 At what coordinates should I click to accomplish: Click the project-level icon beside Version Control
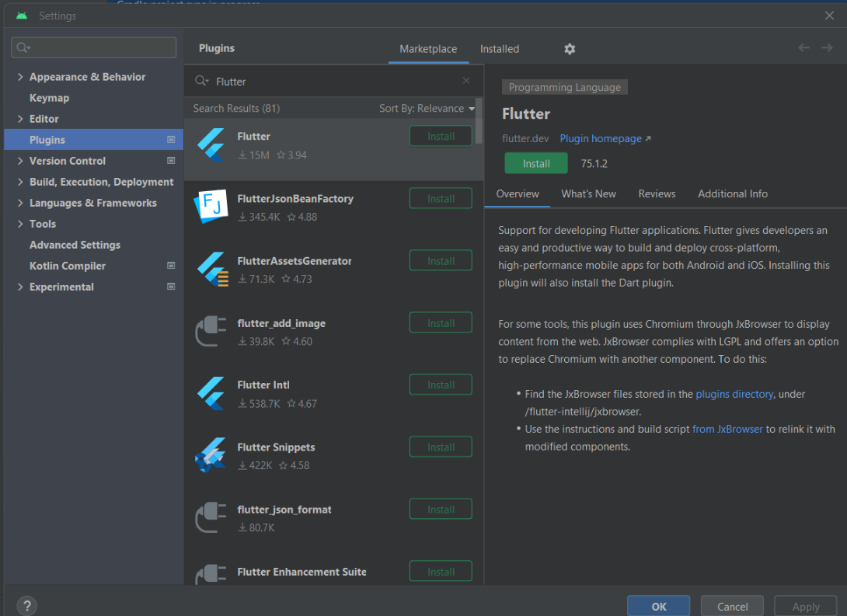point(171,161)
